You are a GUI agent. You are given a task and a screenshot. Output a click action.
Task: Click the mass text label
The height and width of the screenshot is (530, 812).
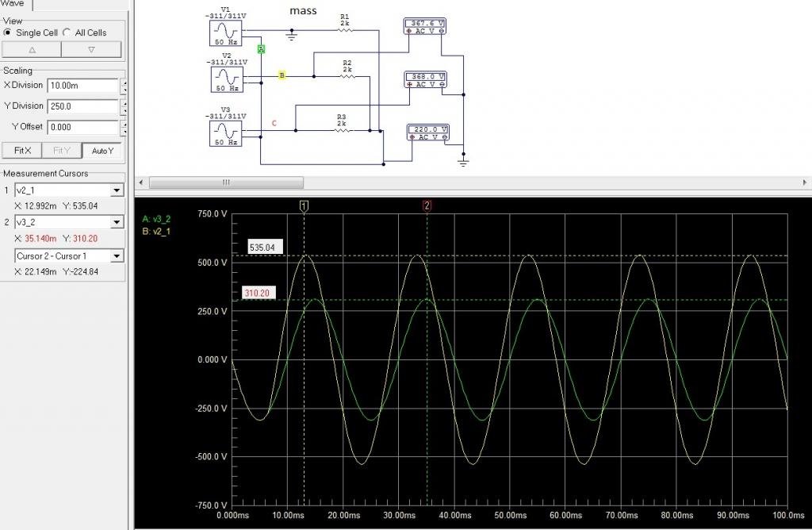click(303, 10)
